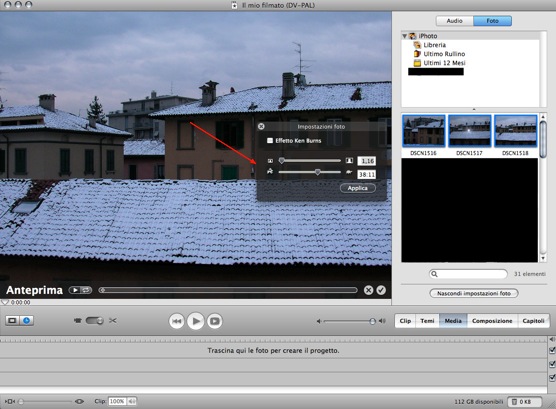Collapse the iPhoto tree disclosure triangle
The image size is (556, 409).
[405, 36]
